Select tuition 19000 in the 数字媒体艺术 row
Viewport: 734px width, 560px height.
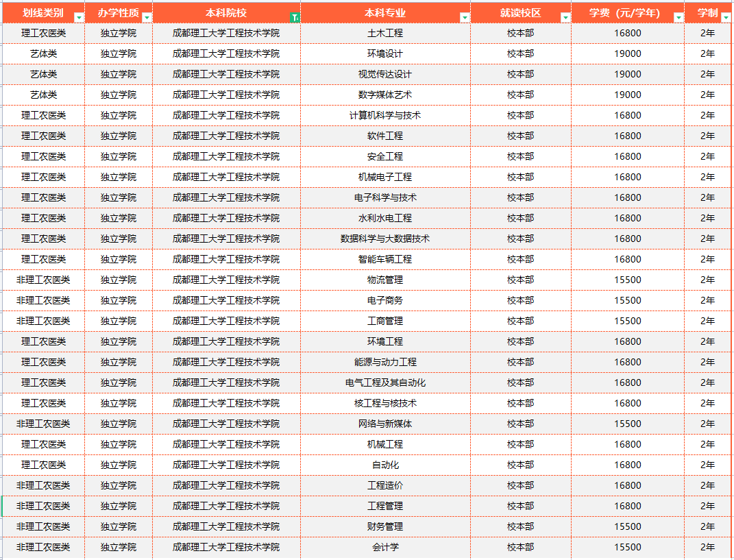(628, 95)
